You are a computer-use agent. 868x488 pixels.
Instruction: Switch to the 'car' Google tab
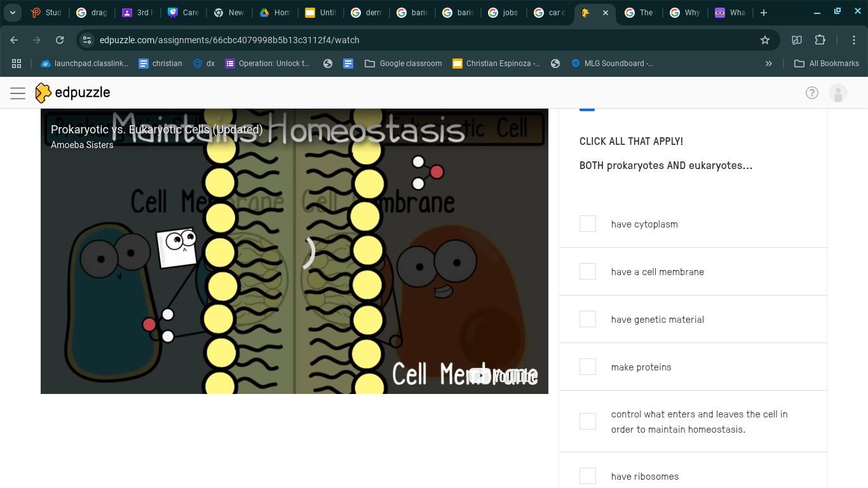coord(550,13)
